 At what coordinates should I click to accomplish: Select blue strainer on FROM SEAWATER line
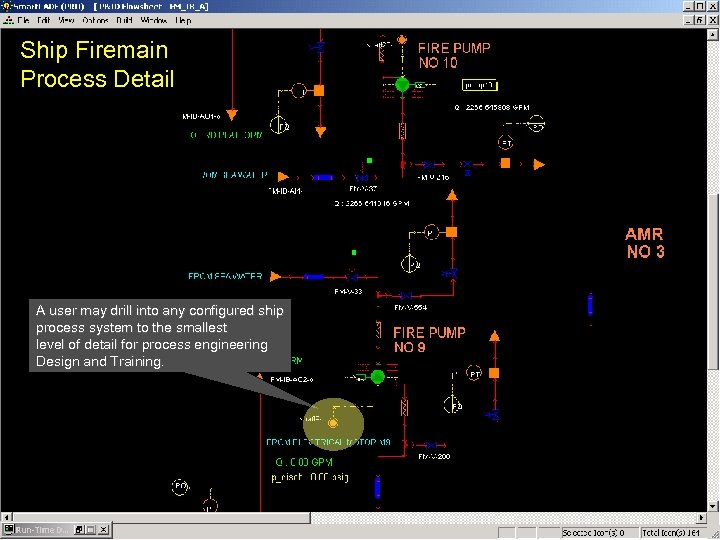pos(314,277)
